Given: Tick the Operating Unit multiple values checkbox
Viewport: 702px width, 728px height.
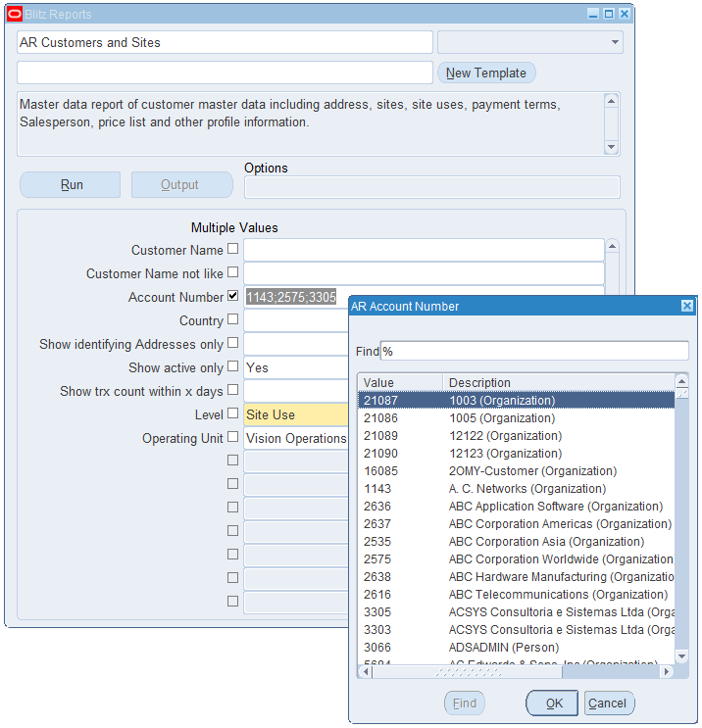Looking at the screenshot, I should [232, 436].
